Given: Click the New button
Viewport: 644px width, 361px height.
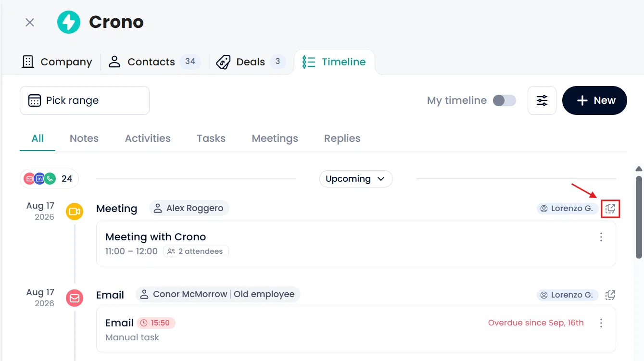Looking at the screenshot, I should tap(594, 100).
